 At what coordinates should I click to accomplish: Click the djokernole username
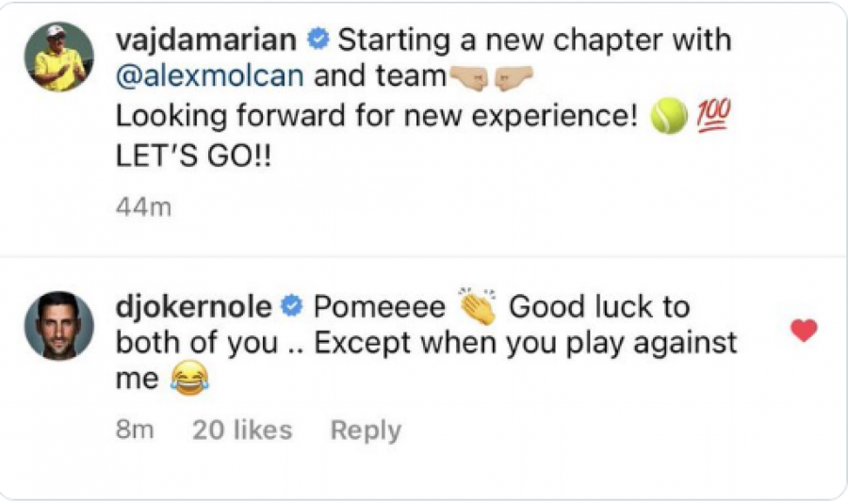[194, 307]
